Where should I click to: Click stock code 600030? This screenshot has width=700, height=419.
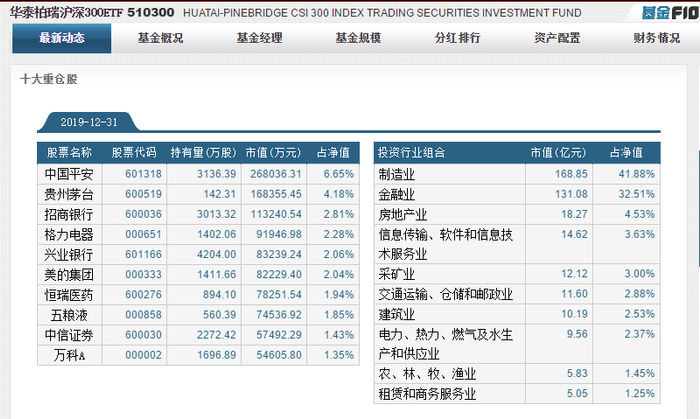(143, 335)
